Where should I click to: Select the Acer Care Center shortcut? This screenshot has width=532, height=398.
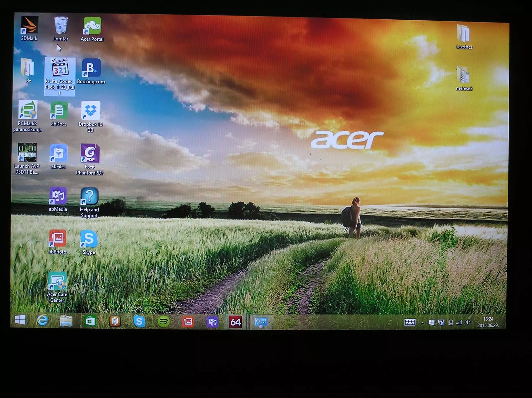pyautogui.click(x=57, y=287)
